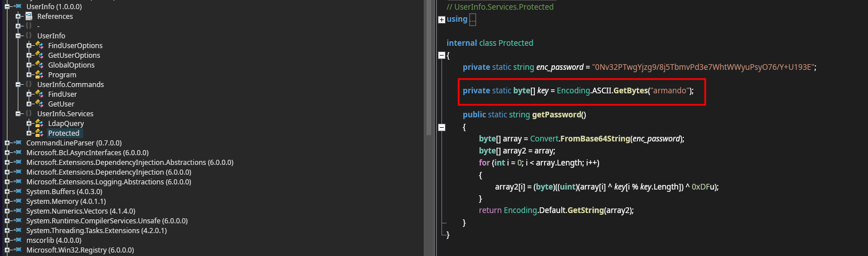Collapse the UserInfo namespace node

coord(18,36)
